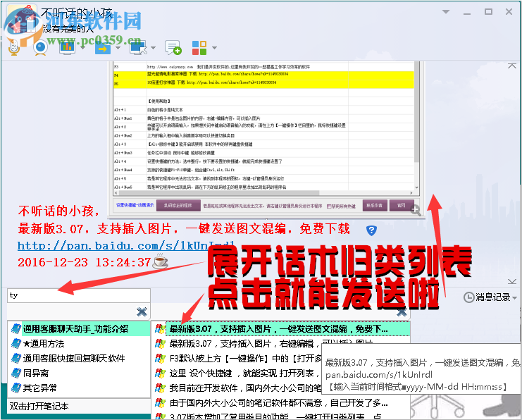522x420 pixels.
Task: Click tooltip line 输入当前时间格式 yyyy-MM-dd HH:mm:ss
Action: 418,387
